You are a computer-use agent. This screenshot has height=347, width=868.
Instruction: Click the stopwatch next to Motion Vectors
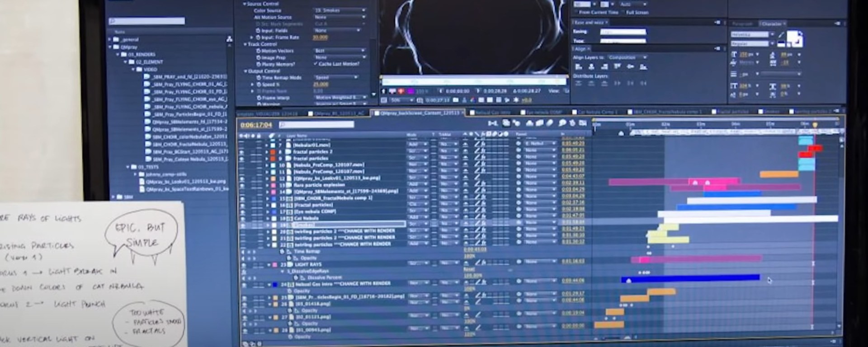[x=259, y=51]
